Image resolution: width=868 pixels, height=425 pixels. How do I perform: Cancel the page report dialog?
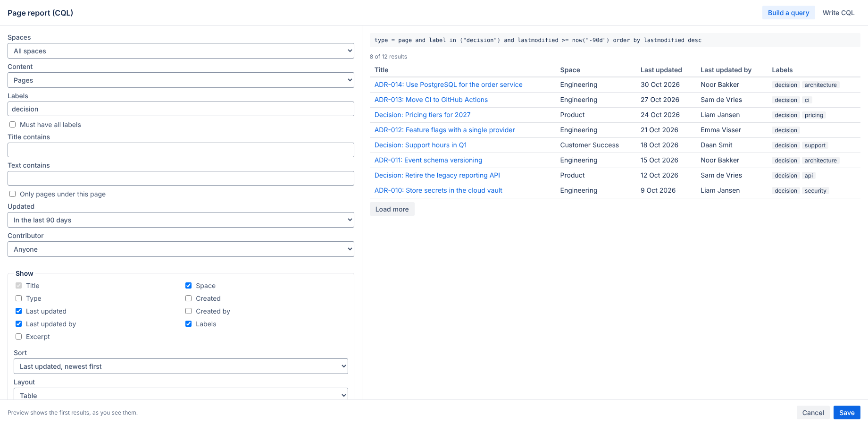[813, 413]
